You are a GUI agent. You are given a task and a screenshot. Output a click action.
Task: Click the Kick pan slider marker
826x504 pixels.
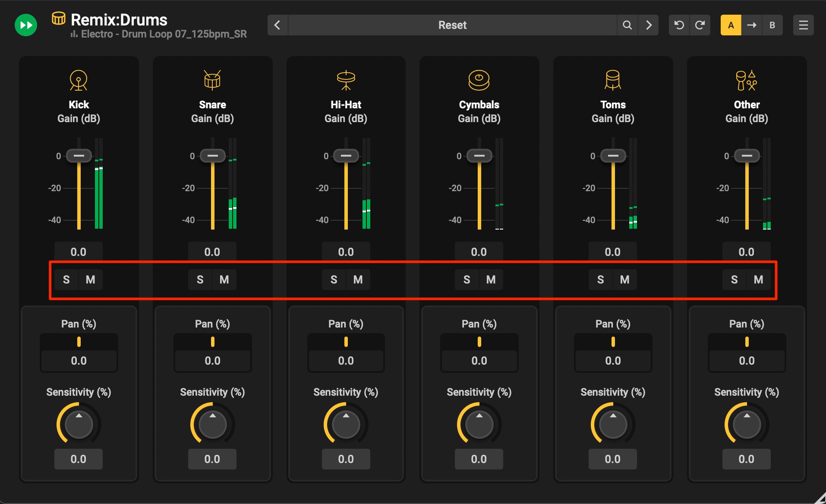coord(79,342)
